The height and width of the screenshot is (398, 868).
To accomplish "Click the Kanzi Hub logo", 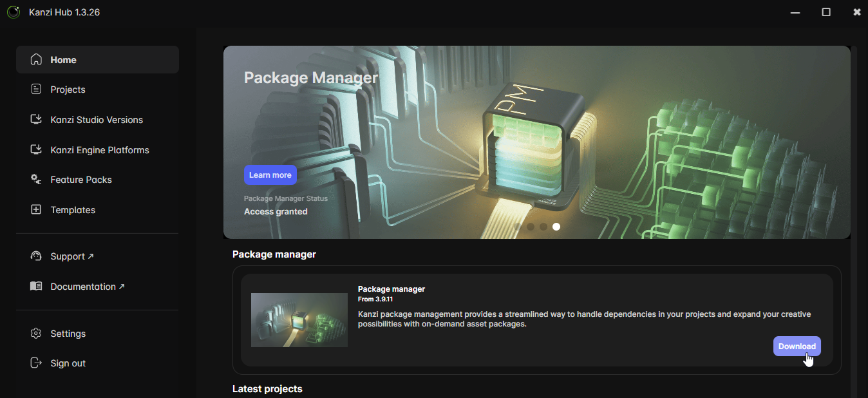I will (x=14, y=12).
